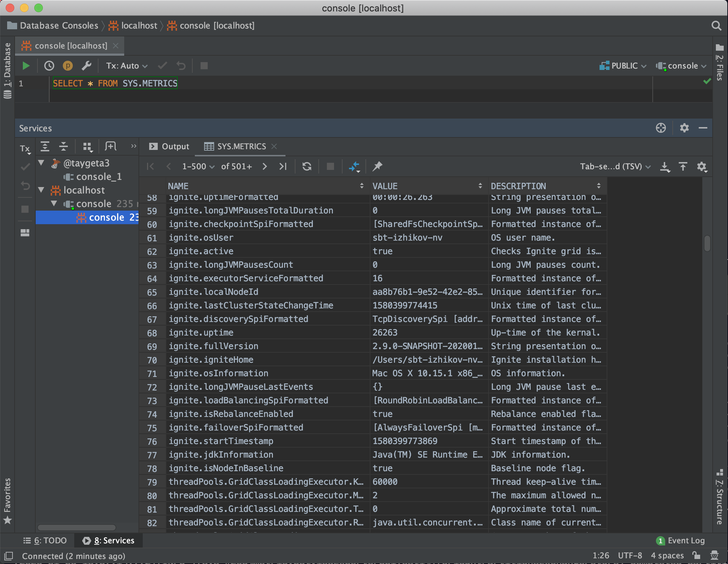Open the Event Log
The height and width of the screenshot is (564, 728).
[681, 540]
